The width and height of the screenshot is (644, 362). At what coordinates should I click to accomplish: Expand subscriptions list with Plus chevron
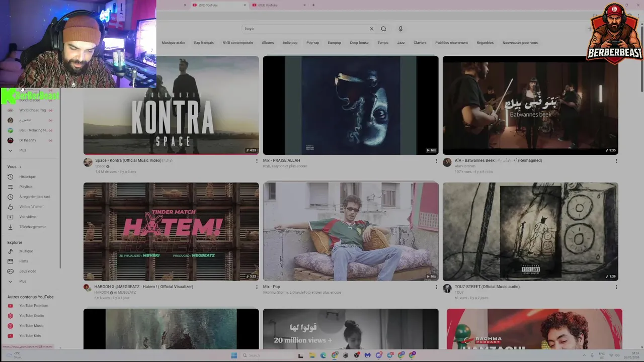[x=16, y=150]
